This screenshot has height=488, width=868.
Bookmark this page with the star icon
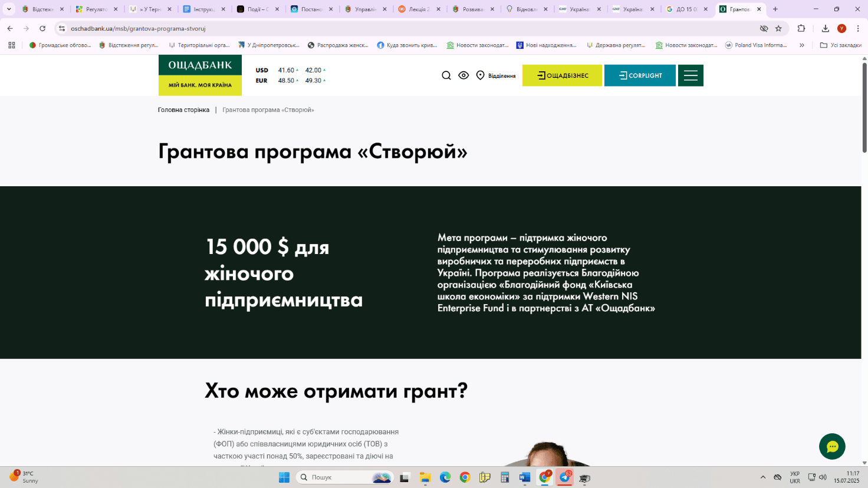coord(778,28)
